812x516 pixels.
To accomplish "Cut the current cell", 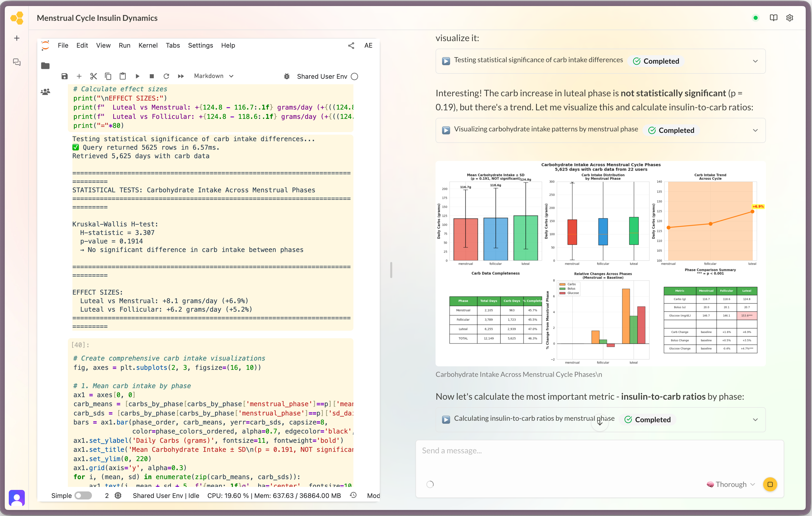I will [x=94, y=76].
